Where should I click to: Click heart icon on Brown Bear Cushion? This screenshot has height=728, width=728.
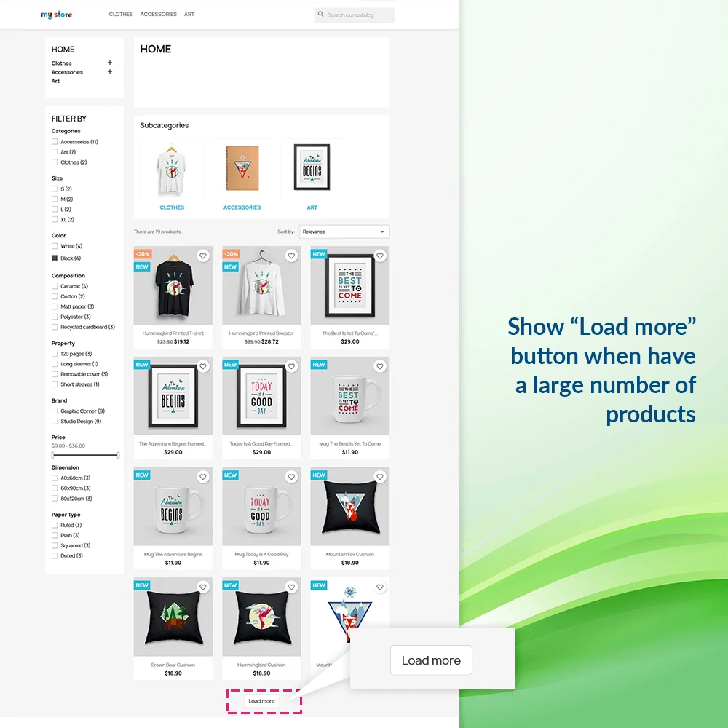tap(203, 587)
